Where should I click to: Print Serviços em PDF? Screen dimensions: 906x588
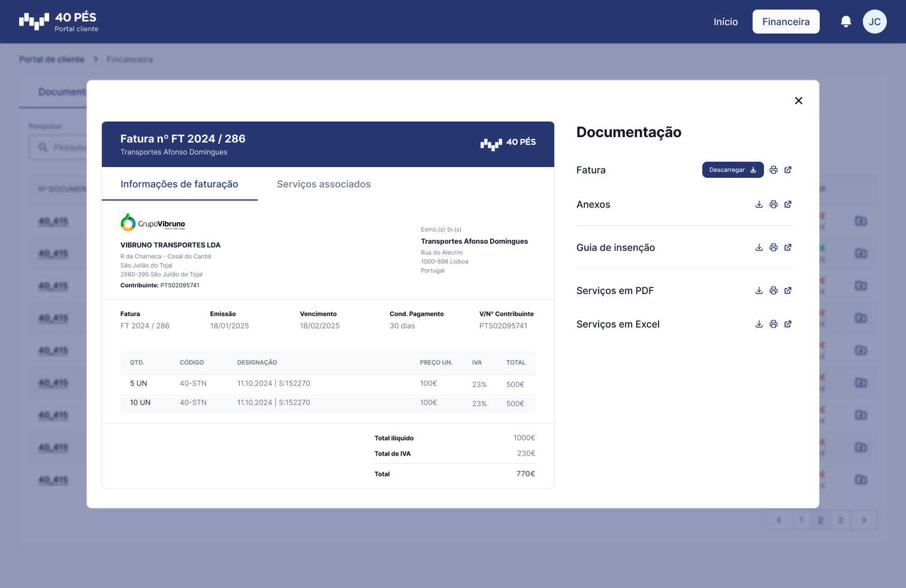(x=774, y=290)
